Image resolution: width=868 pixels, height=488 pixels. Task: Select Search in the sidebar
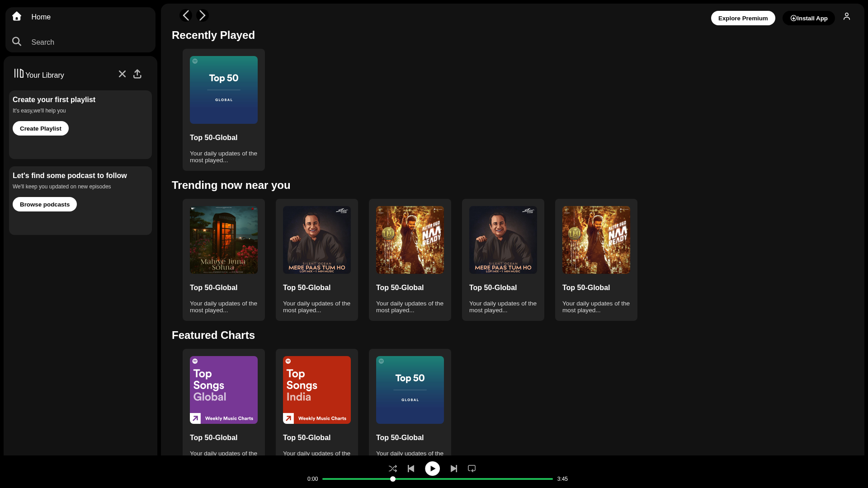click(x=43, y=42)
